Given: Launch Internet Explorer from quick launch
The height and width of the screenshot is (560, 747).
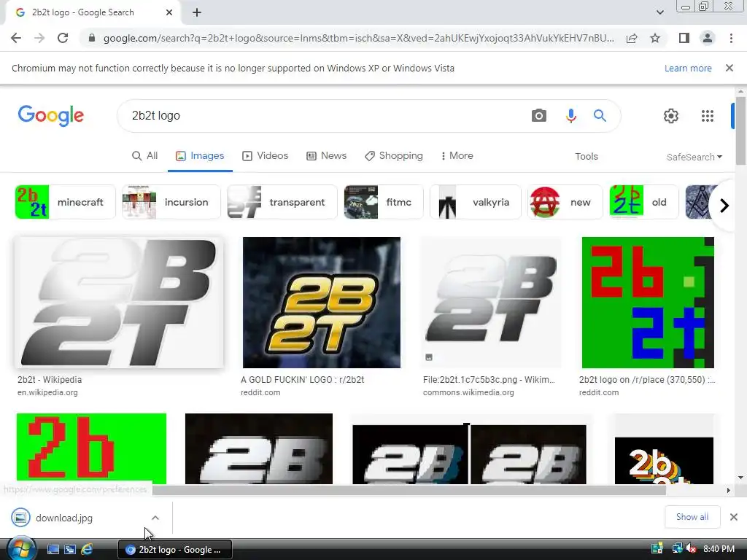Looking at the screenshot, I should point(87,549).
